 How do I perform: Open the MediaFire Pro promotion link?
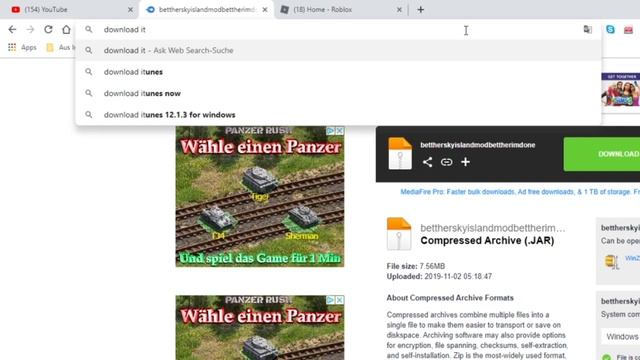point(520,192)
